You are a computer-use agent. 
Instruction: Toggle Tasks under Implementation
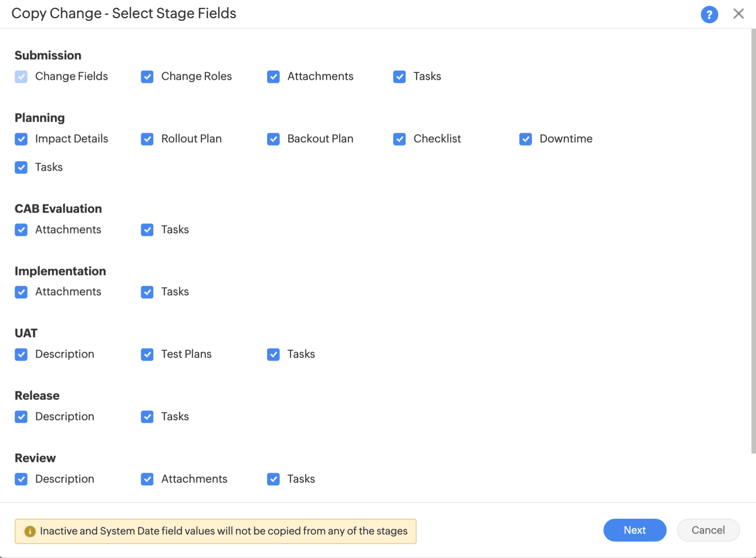[x=147, y=292]
